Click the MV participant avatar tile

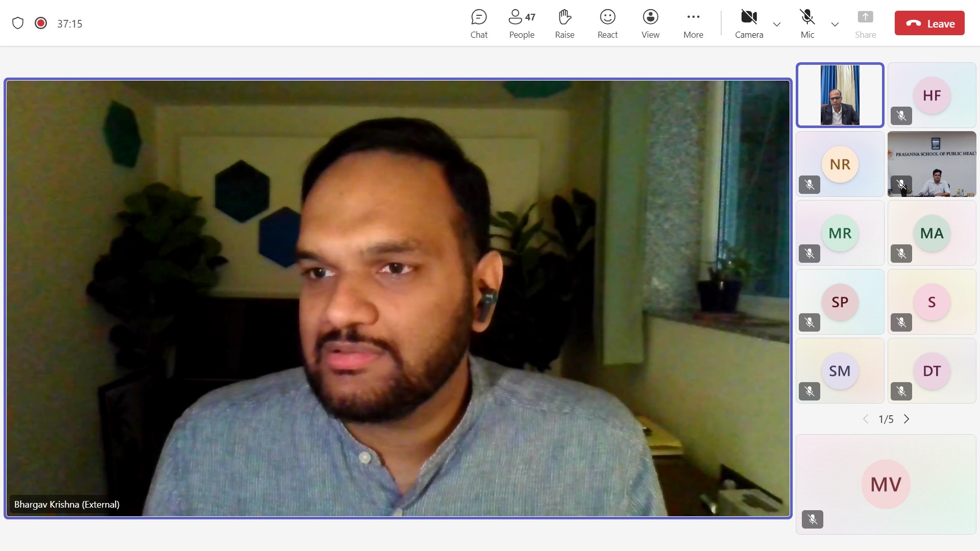coord(886,484)
